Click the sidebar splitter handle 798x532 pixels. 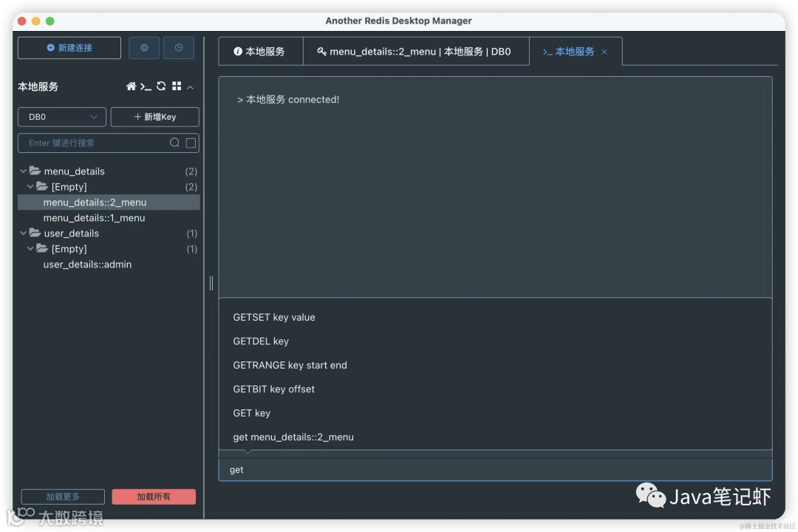211,283
